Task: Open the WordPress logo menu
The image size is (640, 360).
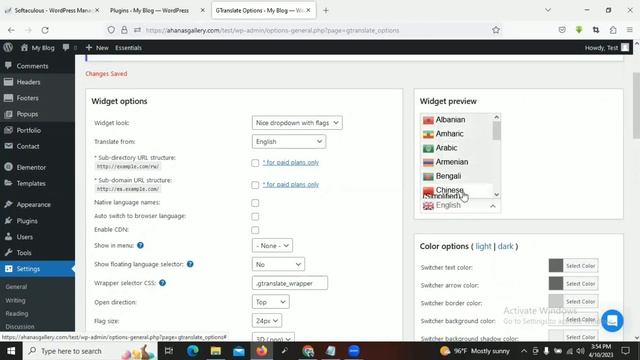Action: coord(8,47)
